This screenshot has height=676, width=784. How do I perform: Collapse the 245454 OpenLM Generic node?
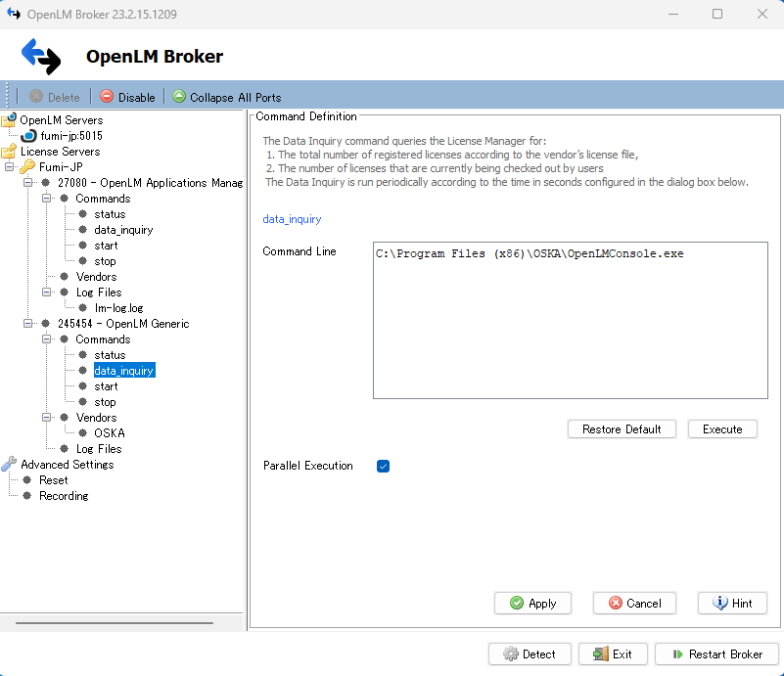click(x=28, y=324)
